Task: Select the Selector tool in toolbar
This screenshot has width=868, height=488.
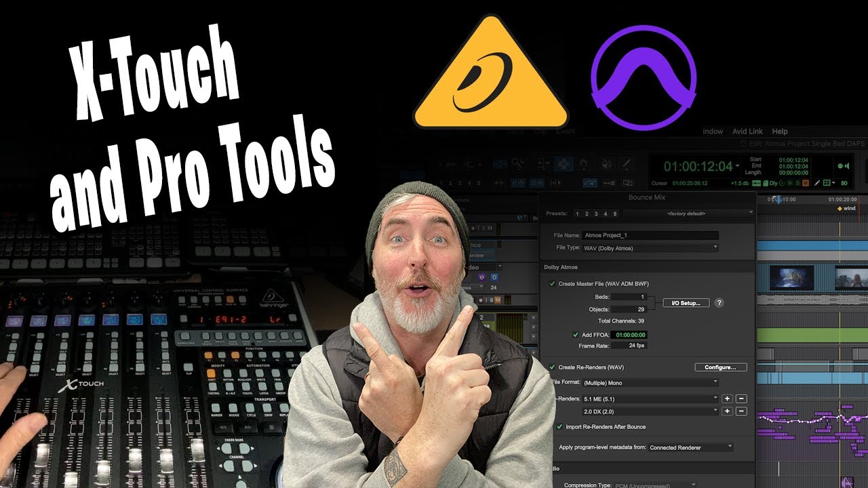Action: click(564, 163)
